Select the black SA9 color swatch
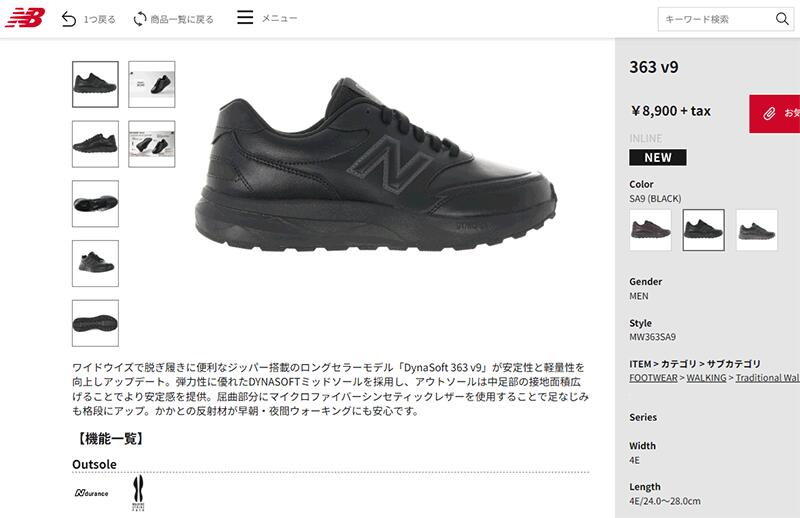Image resolution: width=800 pixels, height=518 pixels. (704, 230)
